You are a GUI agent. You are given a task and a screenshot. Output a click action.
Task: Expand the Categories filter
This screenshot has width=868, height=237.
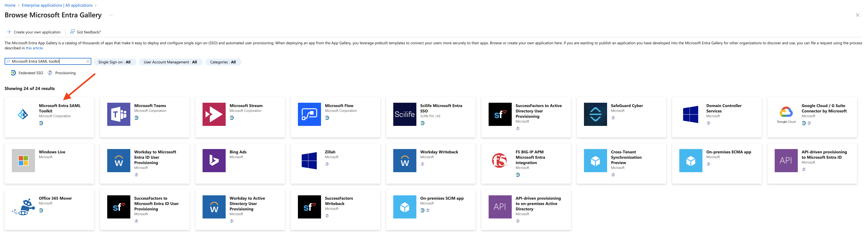click(x=223, y=62)
